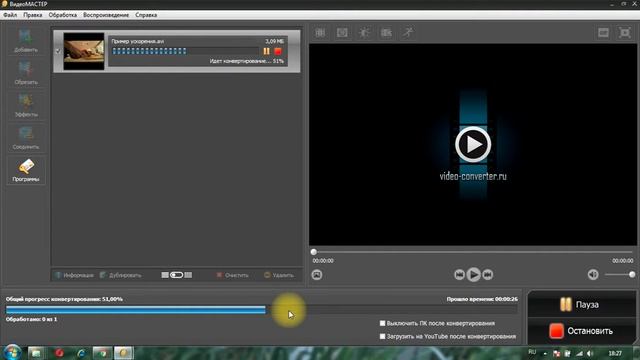640x360 pixels.
Task: Open the Правка menu
Action: pos(33,15)
